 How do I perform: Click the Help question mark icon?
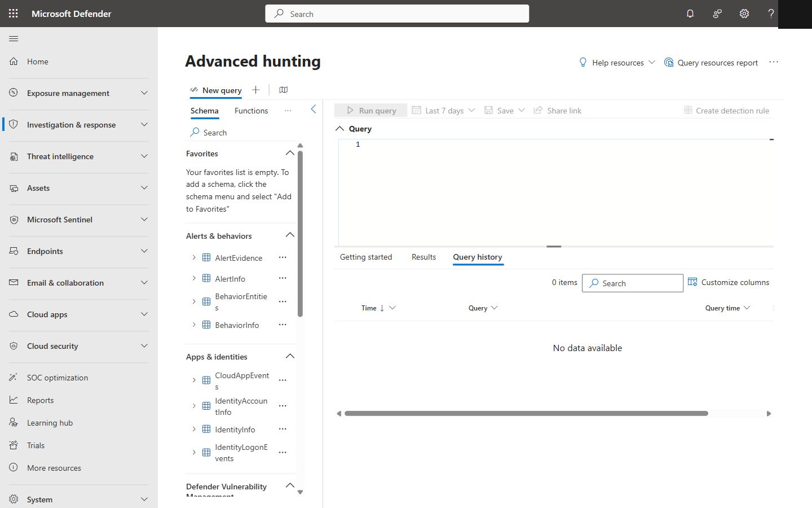click(x=771, y=13)
